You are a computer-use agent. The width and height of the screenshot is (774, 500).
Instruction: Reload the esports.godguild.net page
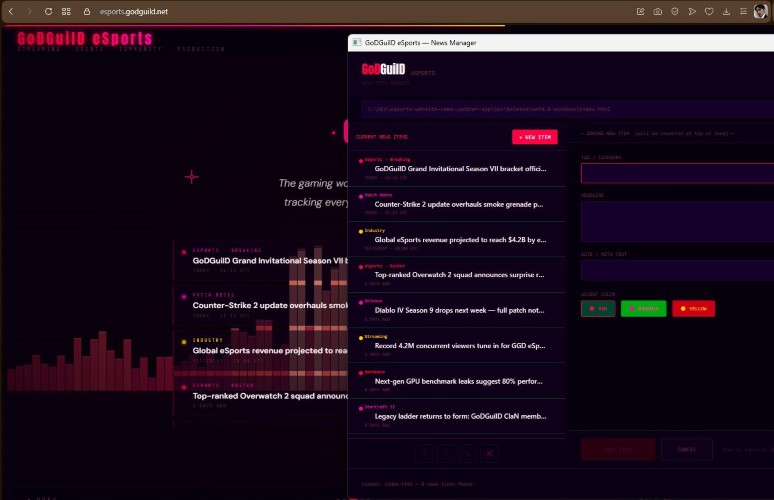tap(48, 11)
